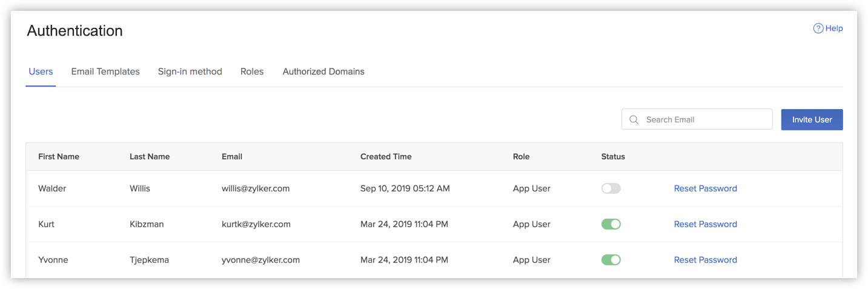868x289 pixels.
Task: Focus the Search Email input field
Action: point(697,119)
